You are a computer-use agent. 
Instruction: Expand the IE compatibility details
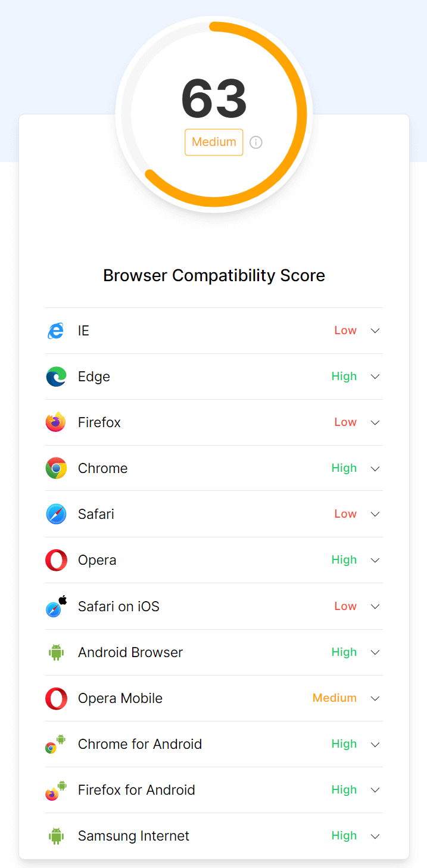click(375, 330)
